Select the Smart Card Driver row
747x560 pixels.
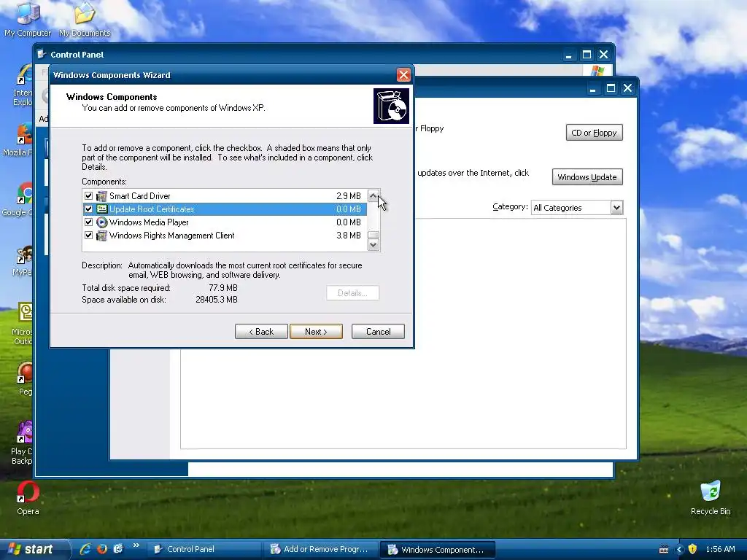click(225, 195)
